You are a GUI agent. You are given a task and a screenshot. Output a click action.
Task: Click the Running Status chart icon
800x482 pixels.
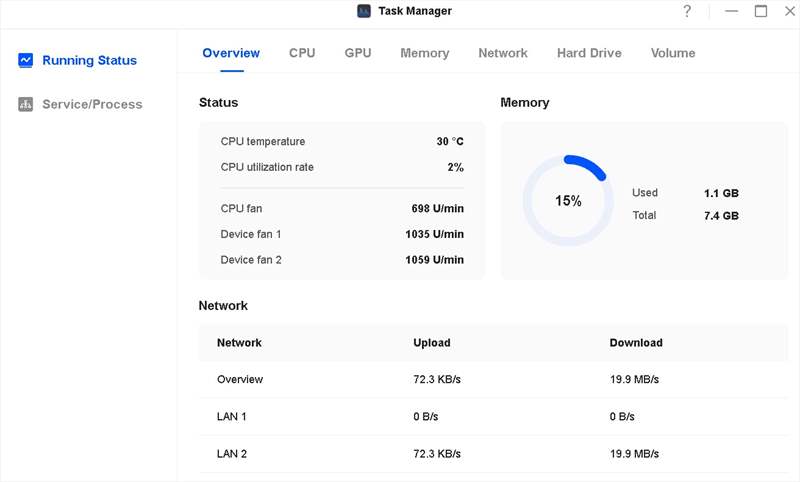pyautogui.click(x=26, y=60)
